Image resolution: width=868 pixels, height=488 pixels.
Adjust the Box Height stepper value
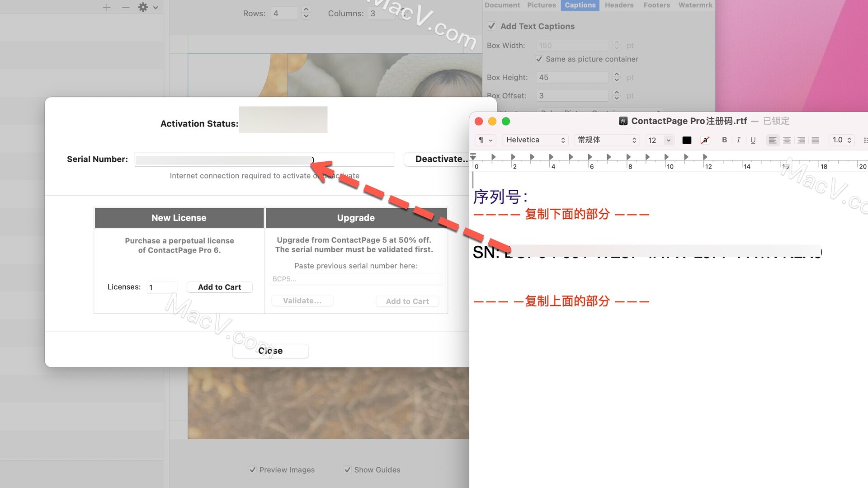(617, 77)
